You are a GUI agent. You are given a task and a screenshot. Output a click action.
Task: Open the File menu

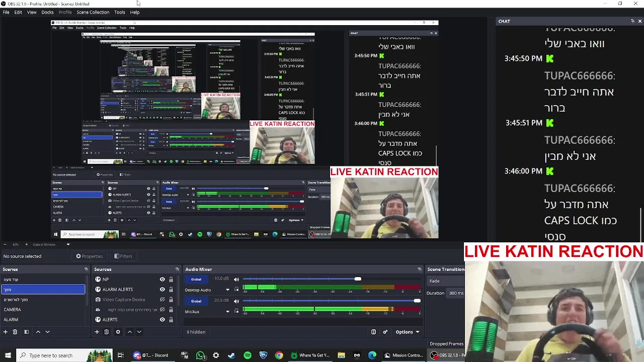pos(6,12)
